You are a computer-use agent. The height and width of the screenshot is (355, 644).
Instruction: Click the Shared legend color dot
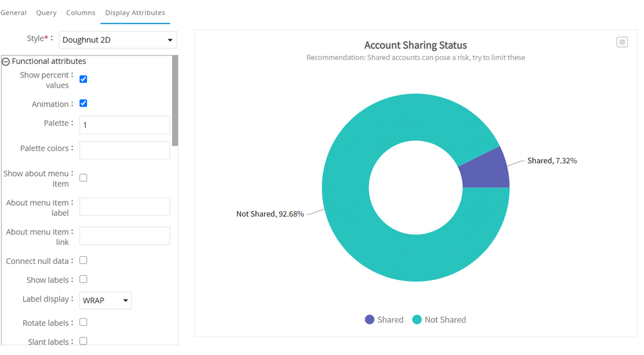[x=369, y=319]
